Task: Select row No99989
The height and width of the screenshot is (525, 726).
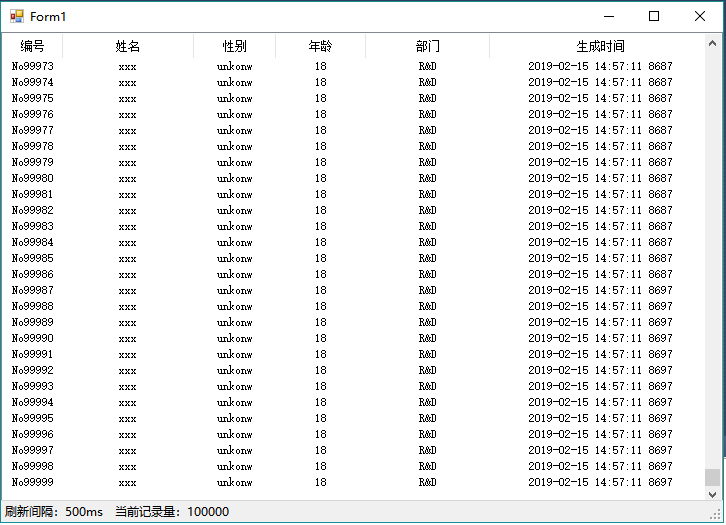Action: click(353, 322)
